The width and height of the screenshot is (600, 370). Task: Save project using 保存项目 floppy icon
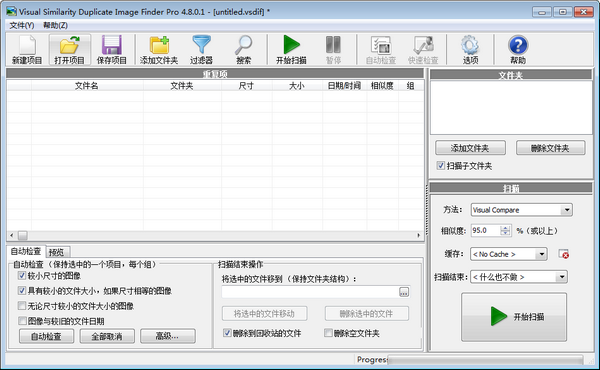(x=111, y=49)
